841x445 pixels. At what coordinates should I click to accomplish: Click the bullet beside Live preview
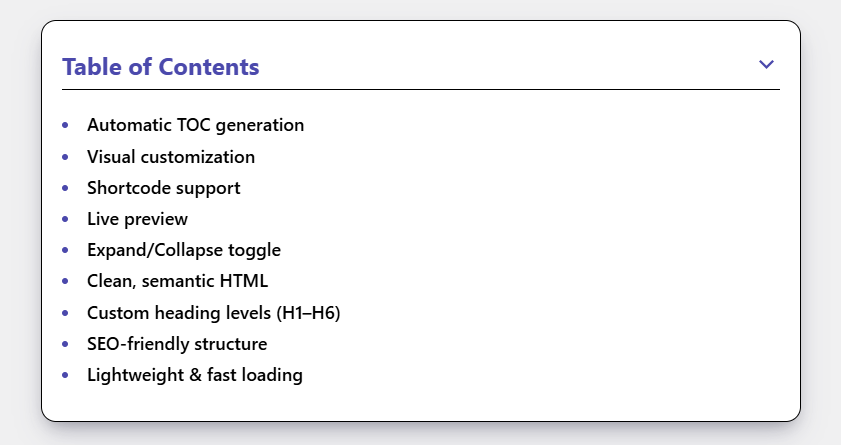pos(65,219)
